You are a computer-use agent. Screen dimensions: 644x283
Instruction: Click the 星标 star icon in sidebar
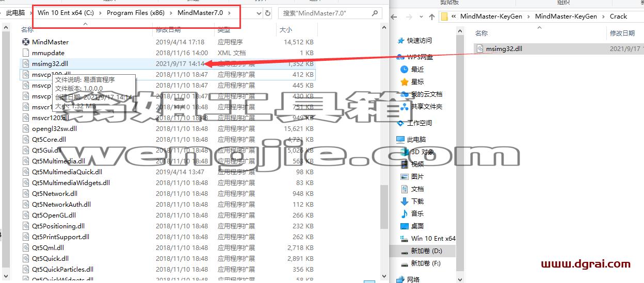(405, 81)
